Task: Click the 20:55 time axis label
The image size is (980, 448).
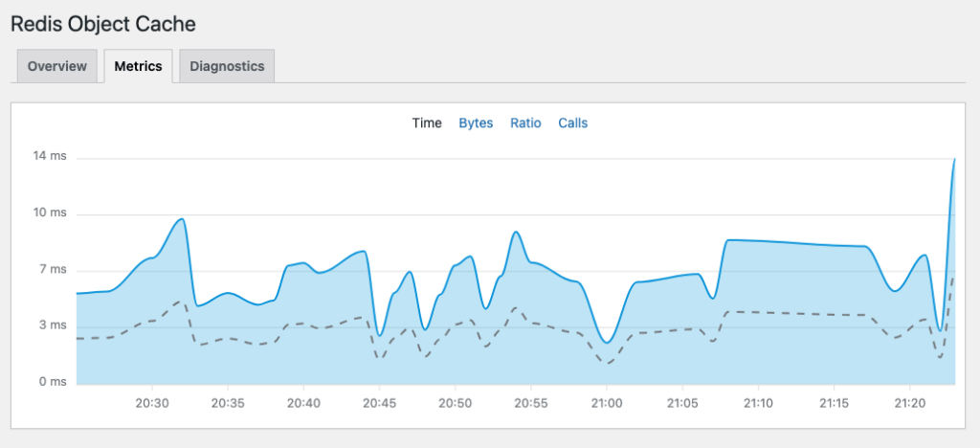Action: click(x=531, y=403)
